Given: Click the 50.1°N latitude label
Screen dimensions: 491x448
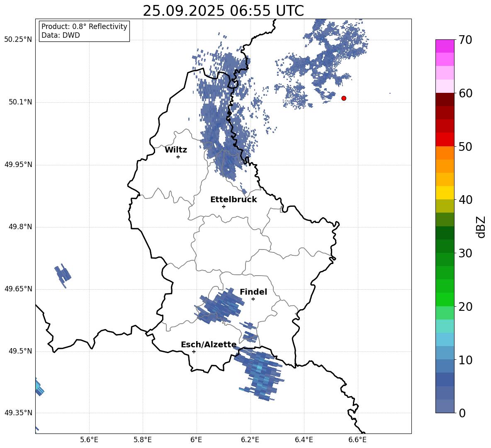Looking at the screenshot, I should tap(20, 102).
